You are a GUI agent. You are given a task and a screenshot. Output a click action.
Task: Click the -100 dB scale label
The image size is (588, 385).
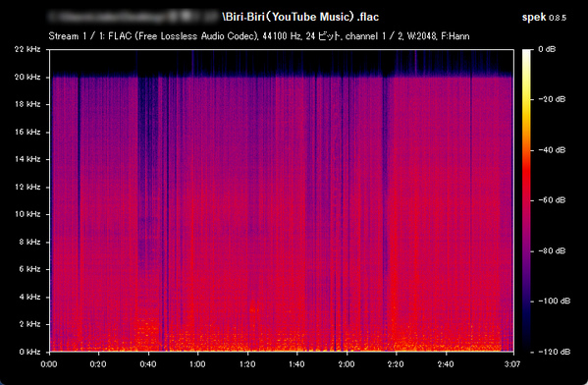(x=554, y=301)
